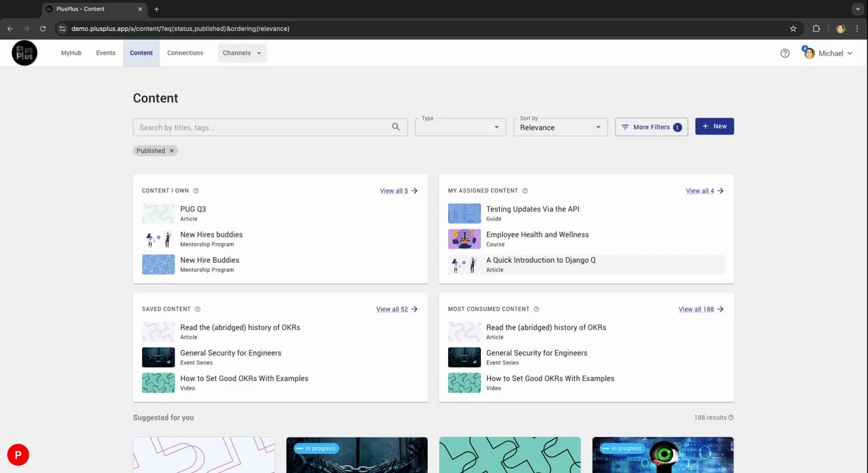Expand the Channels dropdown

tap(242, 53)
